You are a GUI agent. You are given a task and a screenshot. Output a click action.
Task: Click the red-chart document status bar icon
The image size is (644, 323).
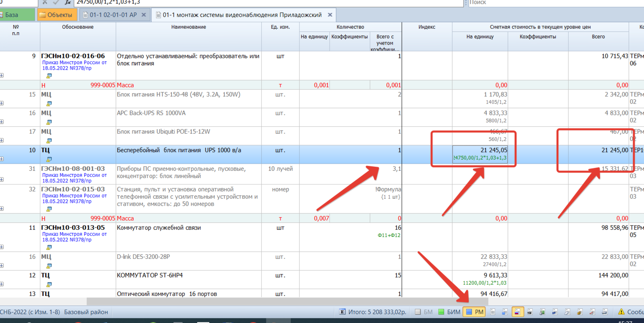tap(592, 312)
